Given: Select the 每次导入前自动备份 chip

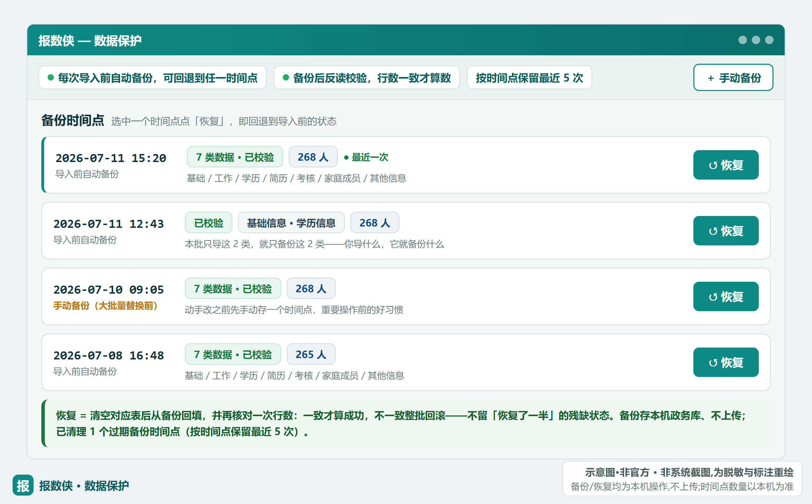Looking at the screenshot, I should click(x=153, y=77).
